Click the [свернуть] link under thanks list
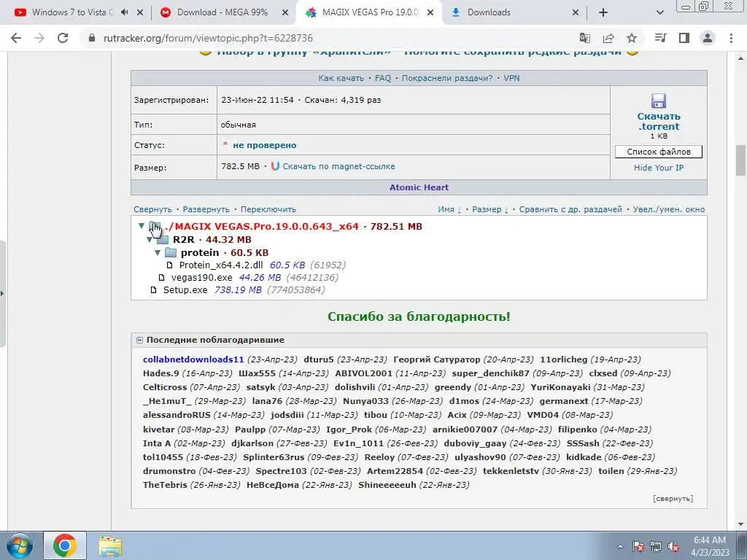 (673, 499)
